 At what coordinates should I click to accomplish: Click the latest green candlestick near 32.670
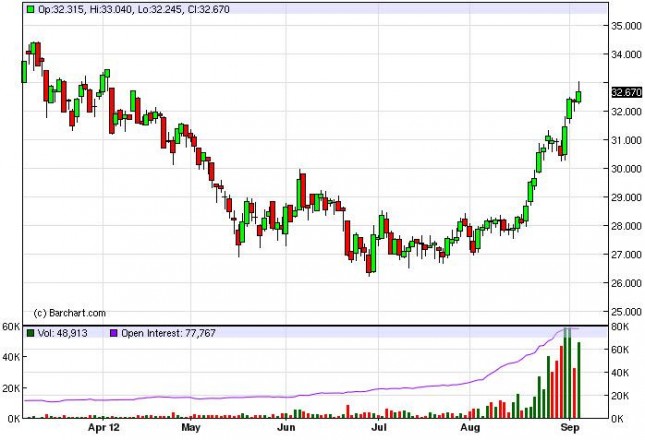click(x=579, y=97)
